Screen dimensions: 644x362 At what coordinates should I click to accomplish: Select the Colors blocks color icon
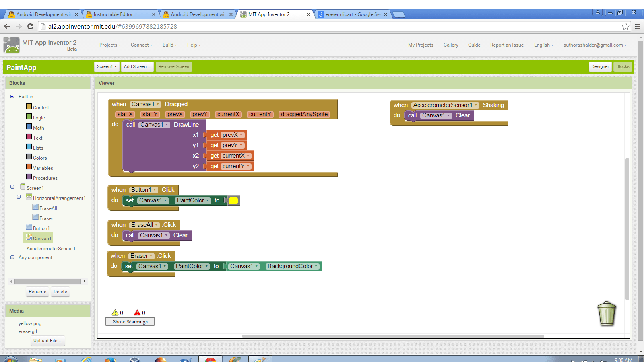click(x=29, y=157)
